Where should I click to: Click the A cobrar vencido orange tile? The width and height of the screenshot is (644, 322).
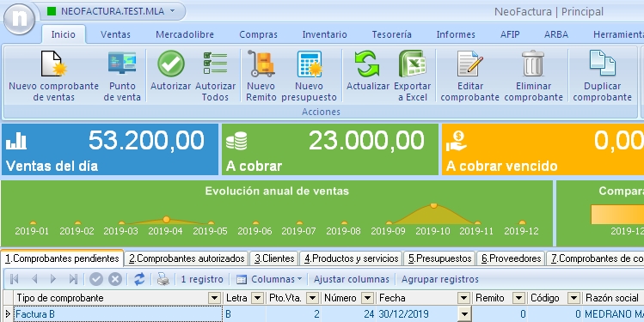(543, 149)
